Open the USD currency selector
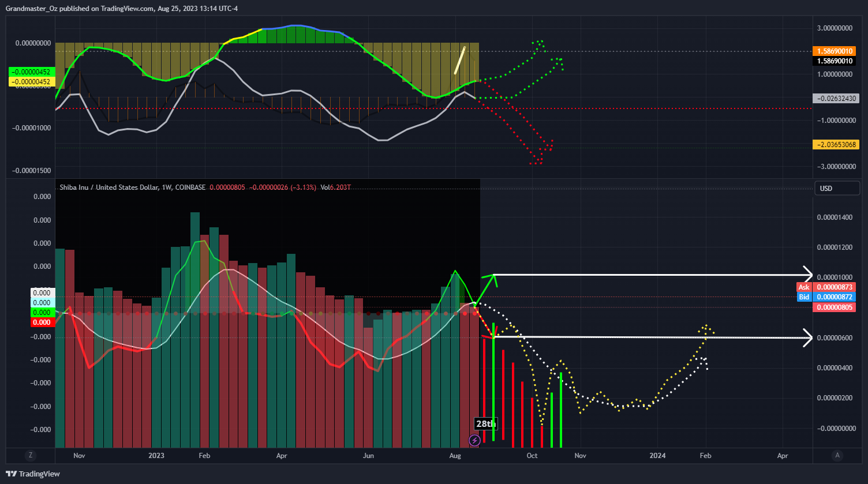 tap(836, 188)
